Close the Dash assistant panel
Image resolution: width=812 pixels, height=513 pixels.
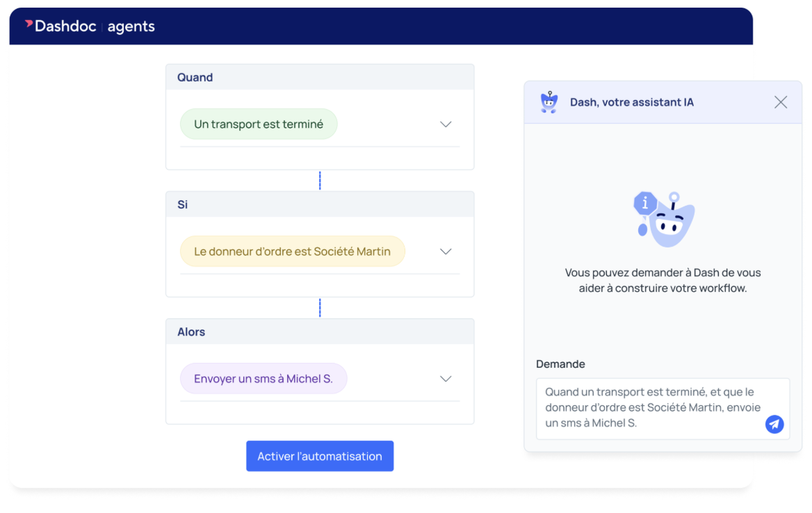(x=780, y=102)
